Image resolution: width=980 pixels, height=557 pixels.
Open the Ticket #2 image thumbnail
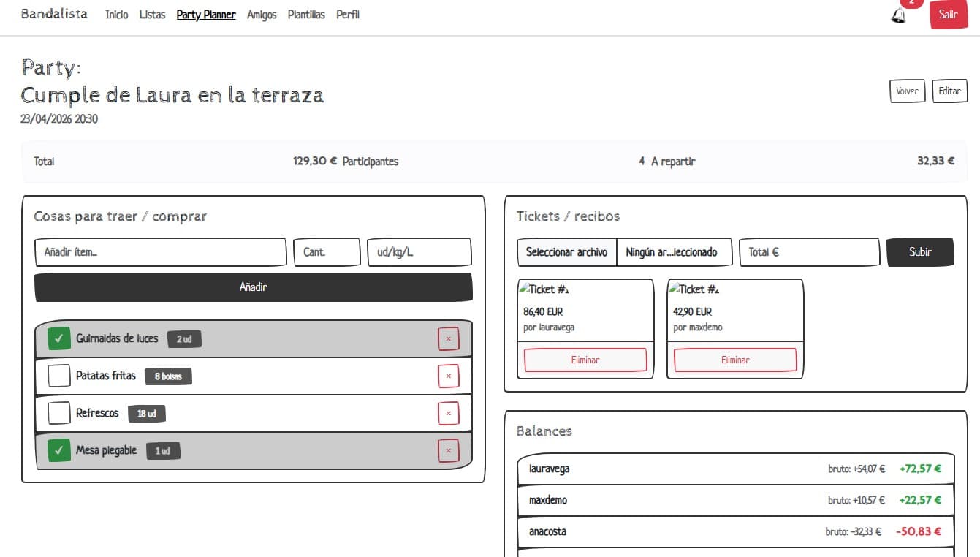coord(694,289)
